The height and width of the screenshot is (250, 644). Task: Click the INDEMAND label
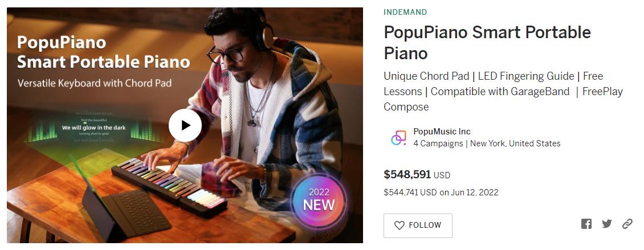pos(405,12)
